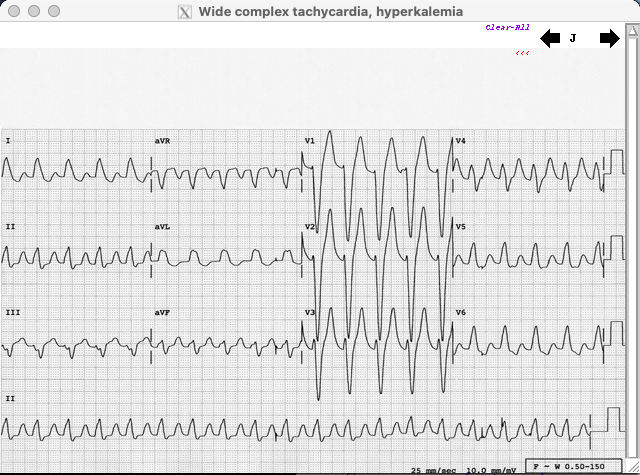This screenshot has height=475, width=640.
Task: Click the scrollbar up arrow at top right
Action: point(632,32)
